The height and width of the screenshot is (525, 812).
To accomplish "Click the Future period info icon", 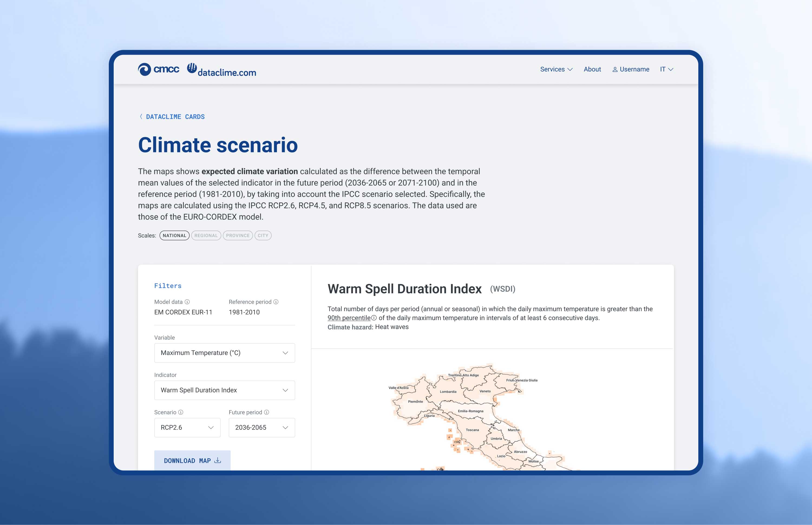I will (x=267, y=412).
